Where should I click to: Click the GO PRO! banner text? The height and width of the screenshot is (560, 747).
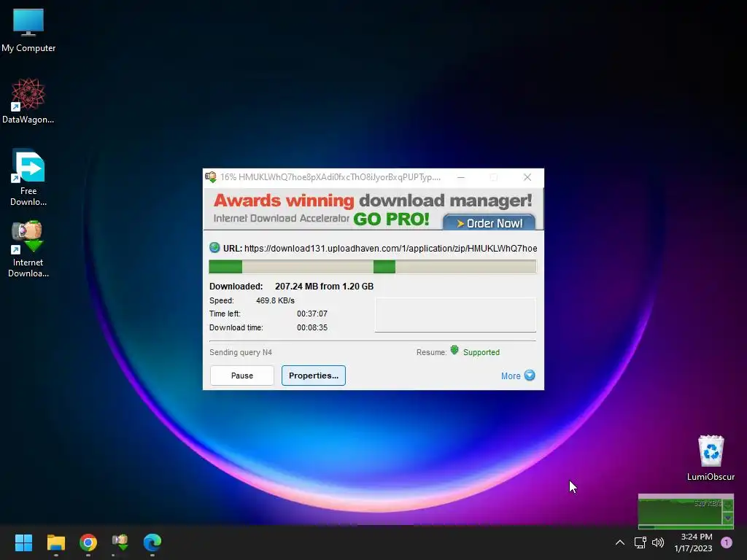[391, 219]
